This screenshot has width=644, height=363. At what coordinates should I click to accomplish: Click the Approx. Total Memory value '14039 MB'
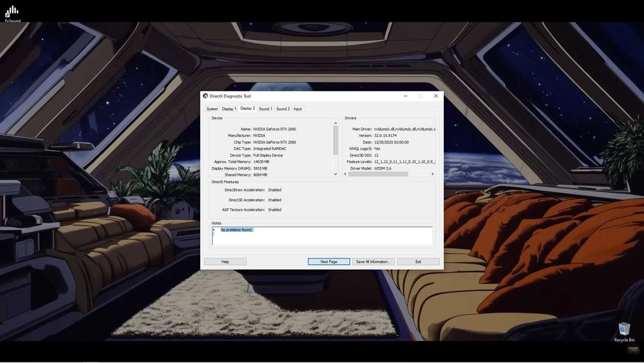click(261, 162)
